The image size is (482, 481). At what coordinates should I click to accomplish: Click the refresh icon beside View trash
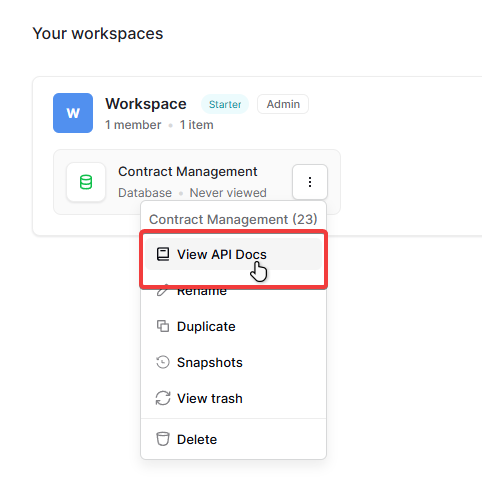(163, 398)
